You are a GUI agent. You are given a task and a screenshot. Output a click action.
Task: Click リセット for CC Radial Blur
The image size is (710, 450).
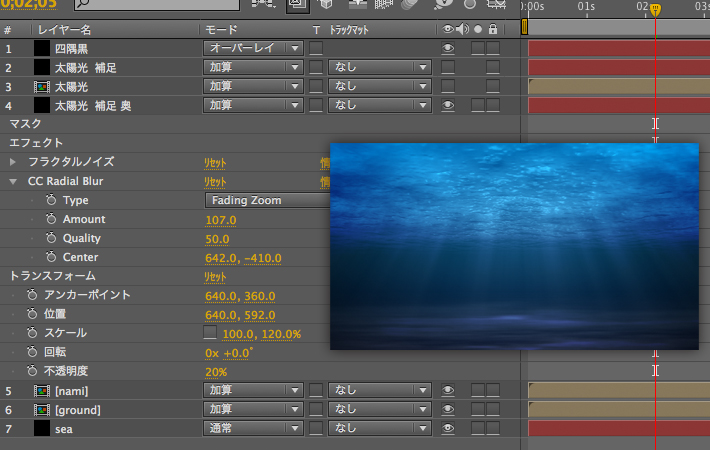[215, 182]
